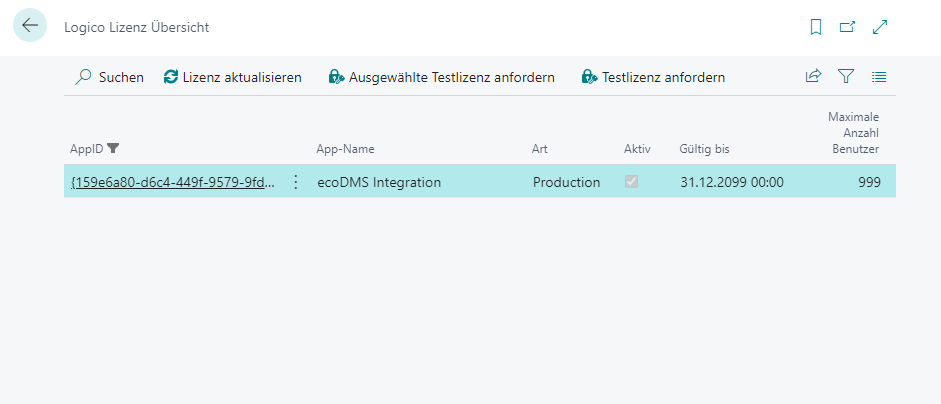Click Lizenz aktualisieren to refresh the license
941x404 pixels.
click(x=233, y=77)
